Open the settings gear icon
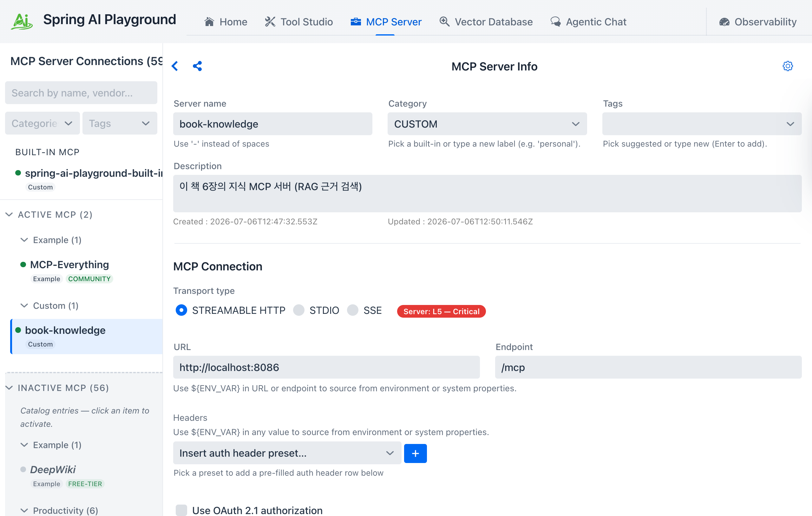Viewport: 812px width, 516px height. click(x=787, y=66)
